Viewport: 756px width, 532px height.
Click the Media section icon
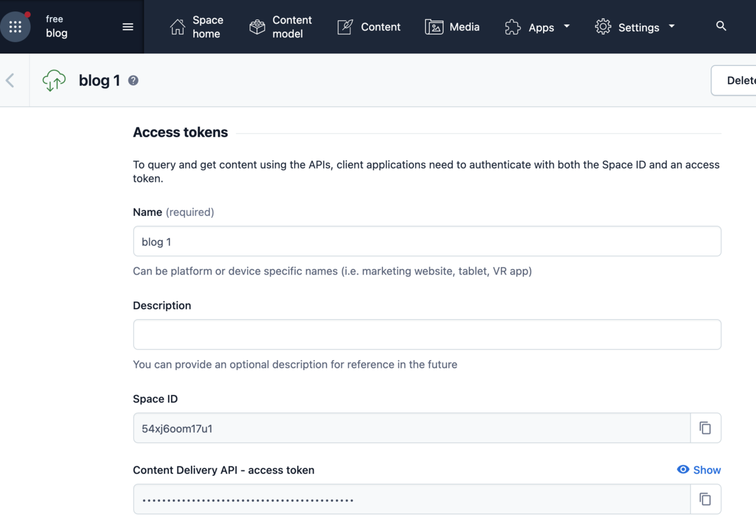(434, 26)
